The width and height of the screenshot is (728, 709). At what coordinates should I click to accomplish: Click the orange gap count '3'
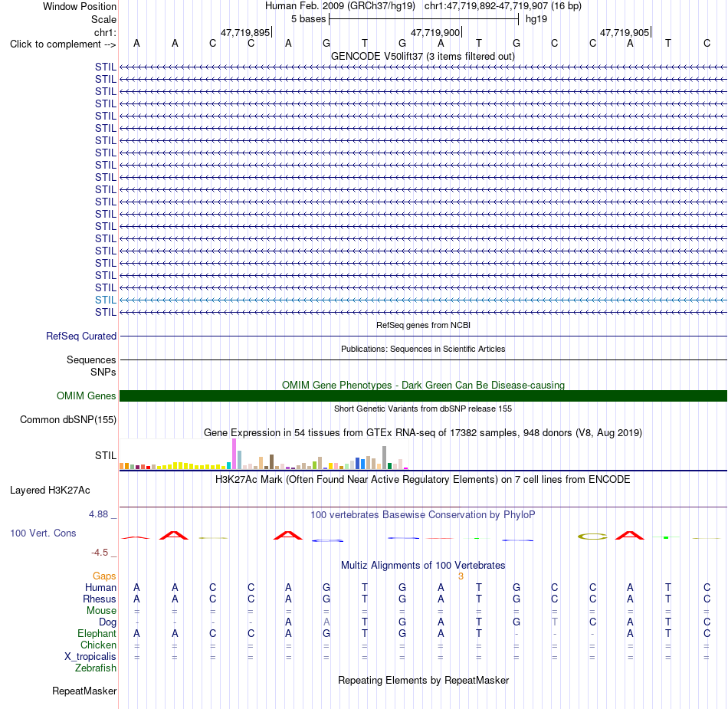tap(461, 576)
